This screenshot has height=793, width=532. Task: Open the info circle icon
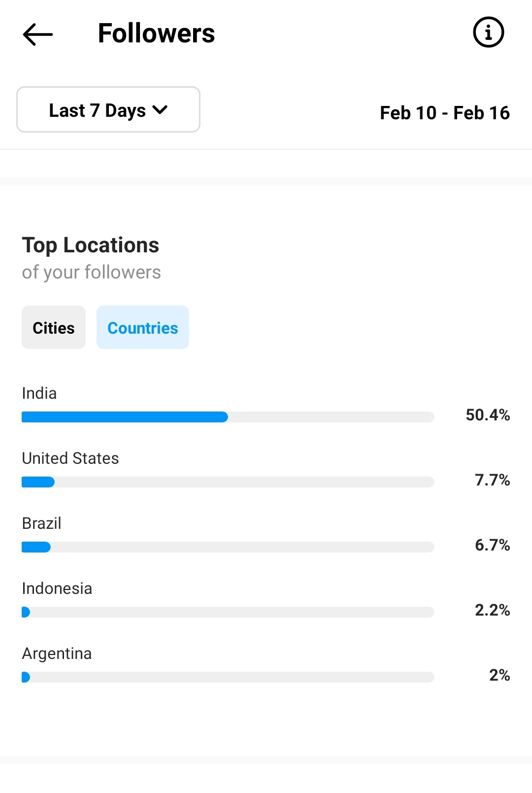[488, 33]
